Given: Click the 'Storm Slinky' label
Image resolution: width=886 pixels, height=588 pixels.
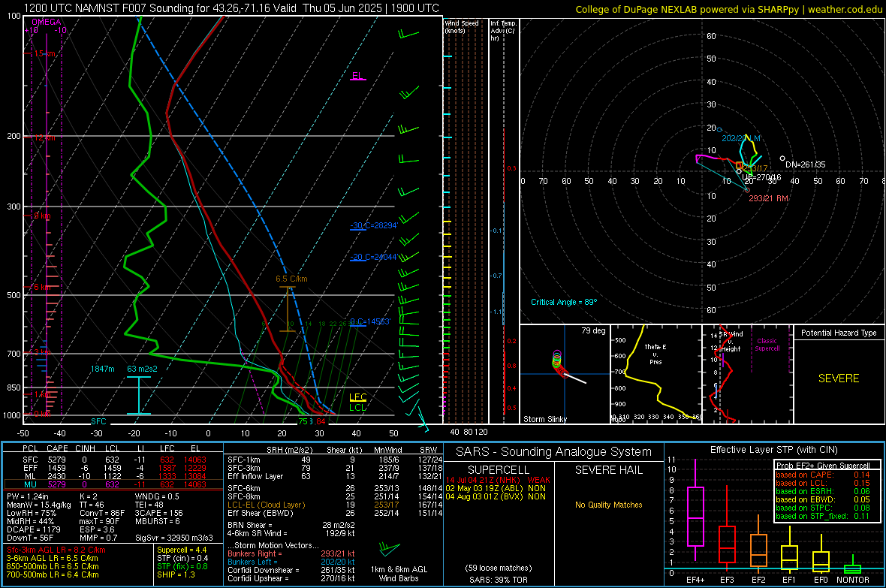Looking at the screenshot, I should point(545,419).
